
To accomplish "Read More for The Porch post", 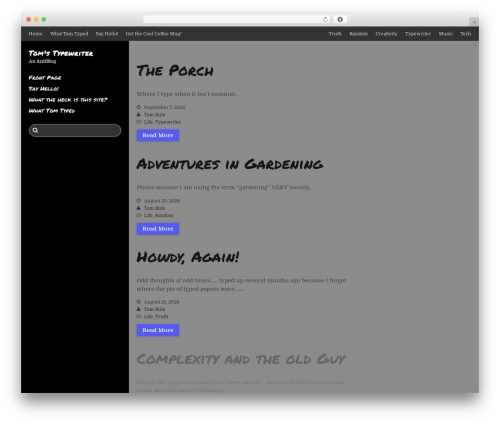I will [x=158, y=135].
